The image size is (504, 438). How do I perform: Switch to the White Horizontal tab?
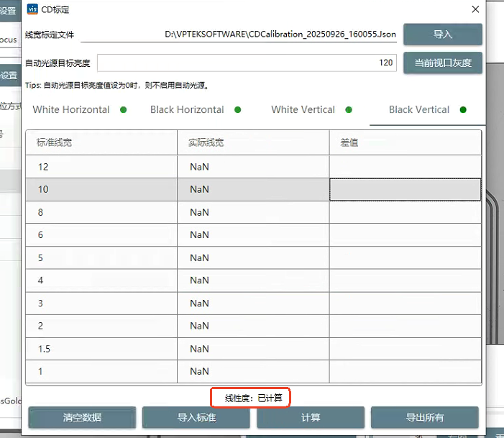[x=71, y=110]
